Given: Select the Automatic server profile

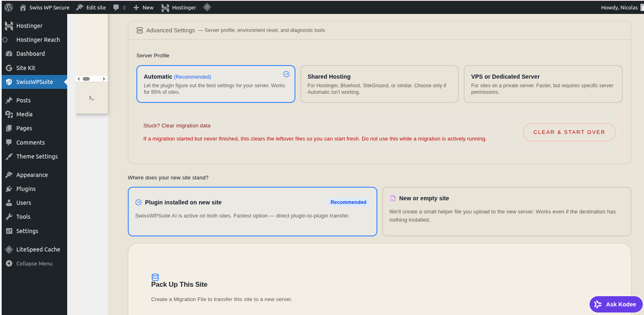Looking at the screenshot, I should pos(215,84).
